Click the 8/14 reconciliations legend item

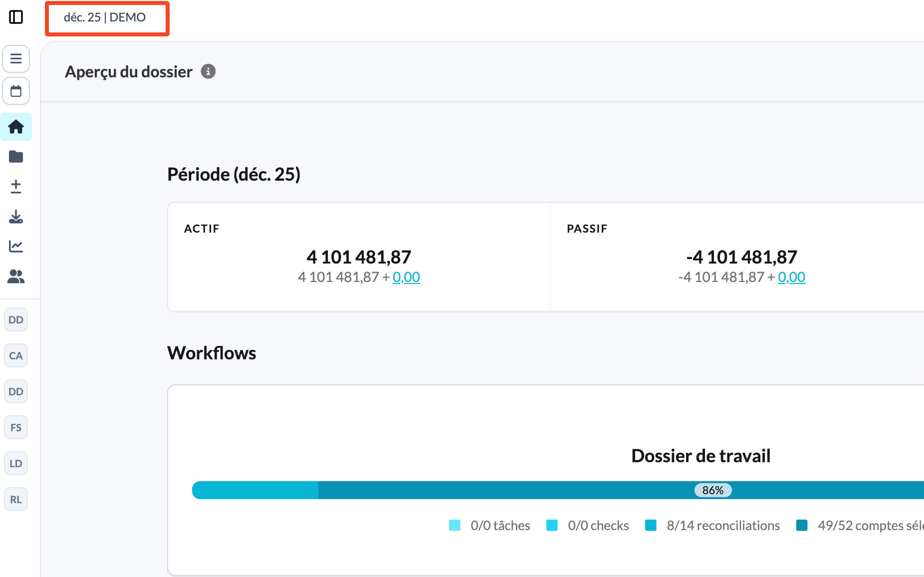[712, 526]
